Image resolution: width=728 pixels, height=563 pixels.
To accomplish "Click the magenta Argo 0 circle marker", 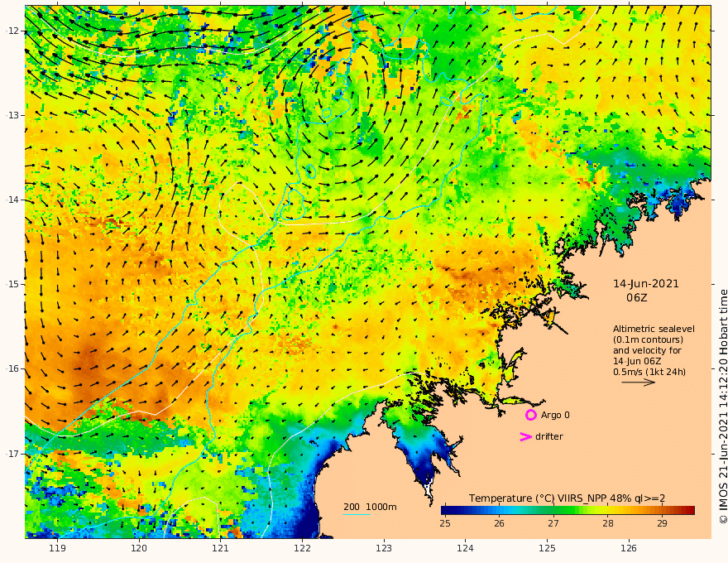I will click(530, 415).
